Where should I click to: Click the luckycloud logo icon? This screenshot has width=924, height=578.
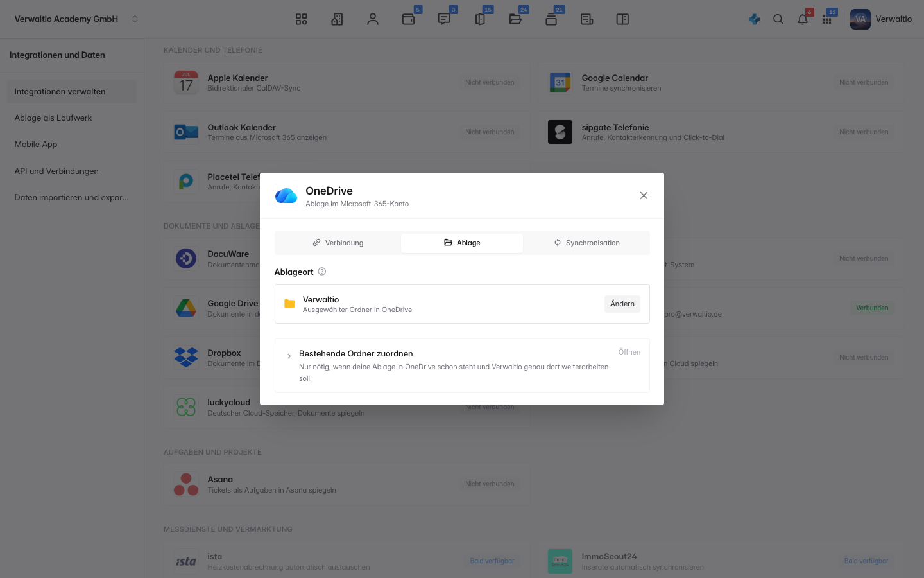pos(186,407)
